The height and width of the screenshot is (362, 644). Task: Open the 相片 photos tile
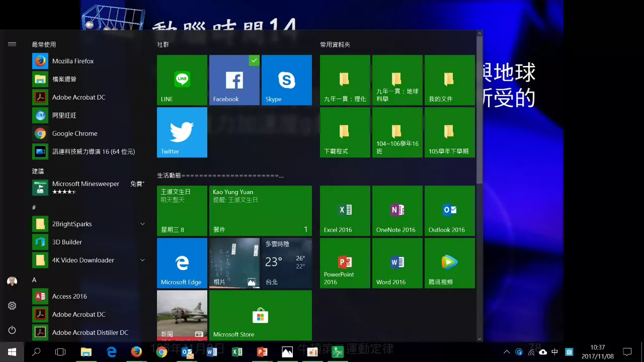point(234,263)
